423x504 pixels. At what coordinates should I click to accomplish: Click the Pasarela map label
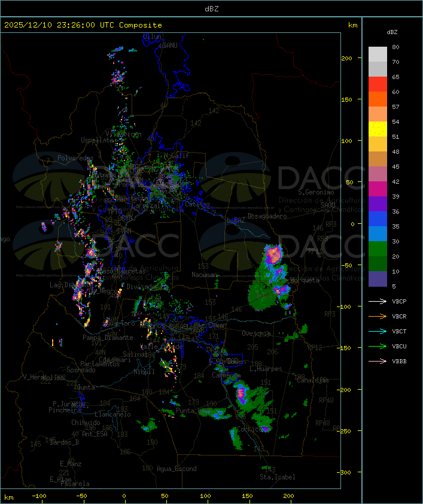coord(75,484)
